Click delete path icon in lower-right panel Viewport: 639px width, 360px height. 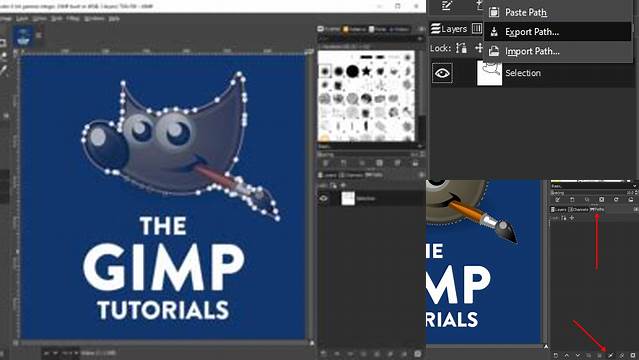pyautogui.click(x=632, y=356)
